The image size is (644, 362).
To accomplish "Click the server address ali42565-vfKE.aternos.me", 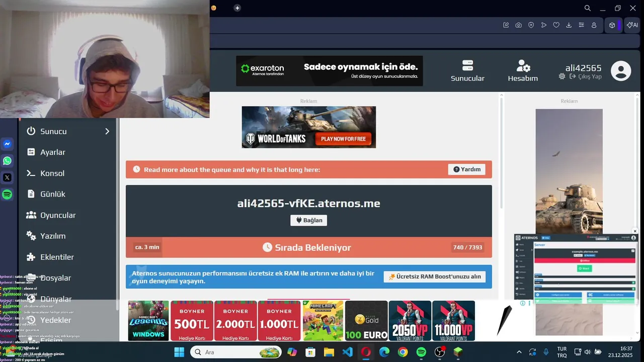I will 309,204.
